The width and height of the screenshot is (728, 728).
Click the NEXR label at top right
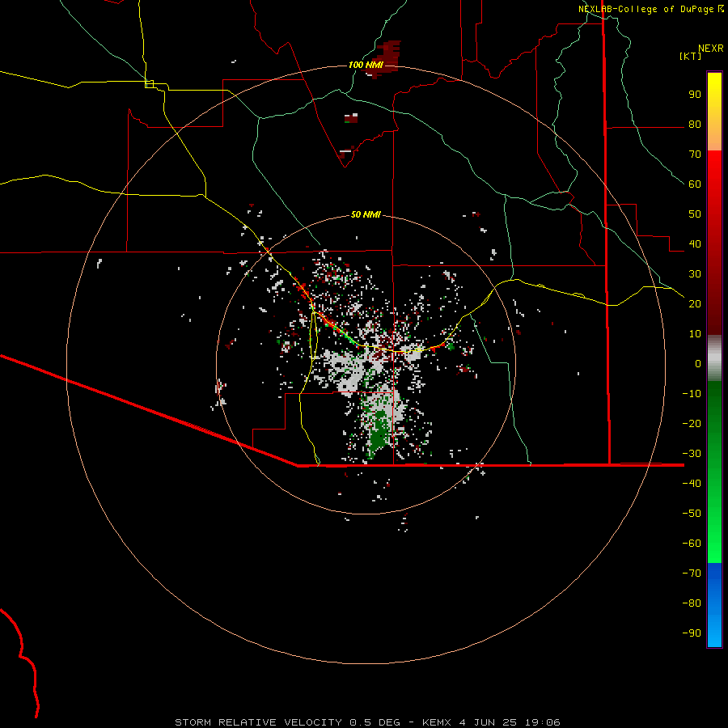711,49
